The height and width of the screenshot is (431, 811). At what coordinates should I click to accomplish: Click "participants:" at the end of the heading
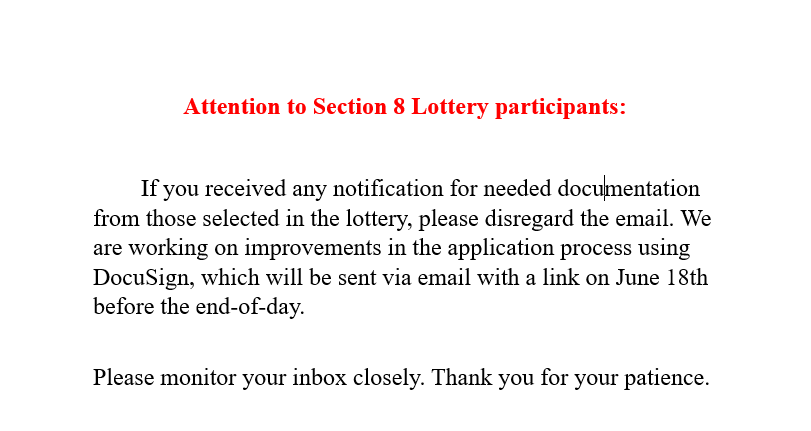click(561, 107)
